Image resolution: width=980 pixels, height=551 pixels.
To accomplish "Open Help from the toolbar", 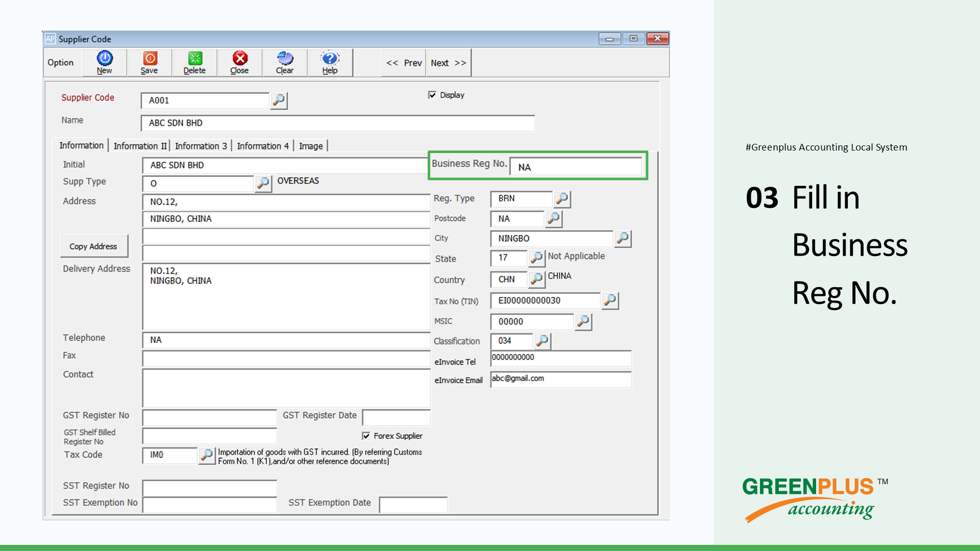I will tap(330, 63).
